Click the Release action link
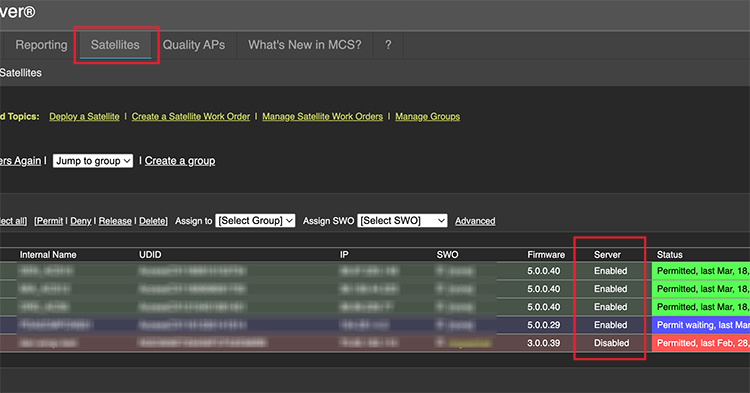This screenshot has width=750, height=393. [x=115, y=221]
